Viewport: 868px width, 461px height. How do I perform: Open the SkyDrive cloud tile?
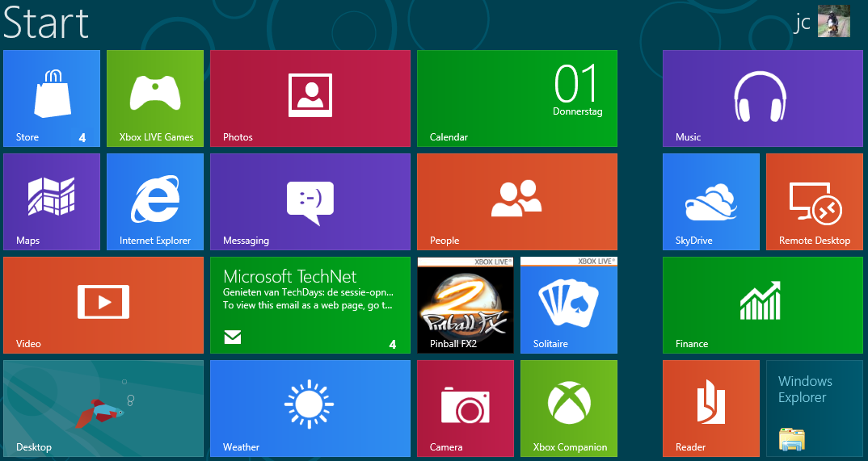tap(711, 202)
